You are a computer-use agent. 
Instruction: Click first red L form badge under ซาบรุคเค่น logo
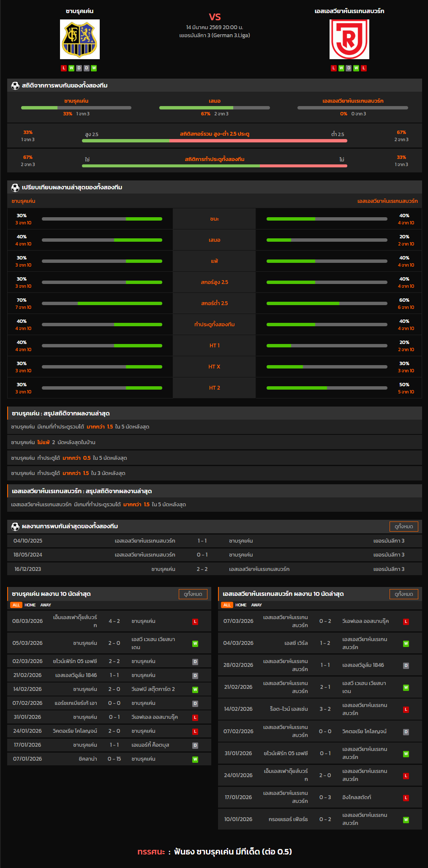point(64,68)
